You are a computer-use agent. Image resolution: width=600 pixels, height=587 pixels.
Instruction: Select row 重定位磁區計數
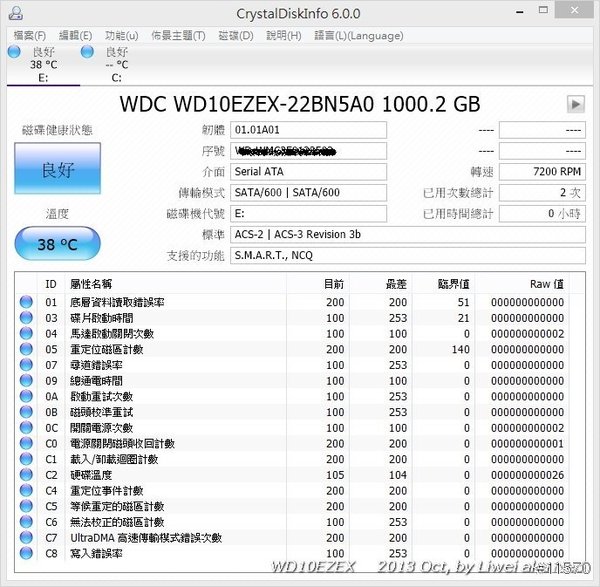(x=293, y=349)
